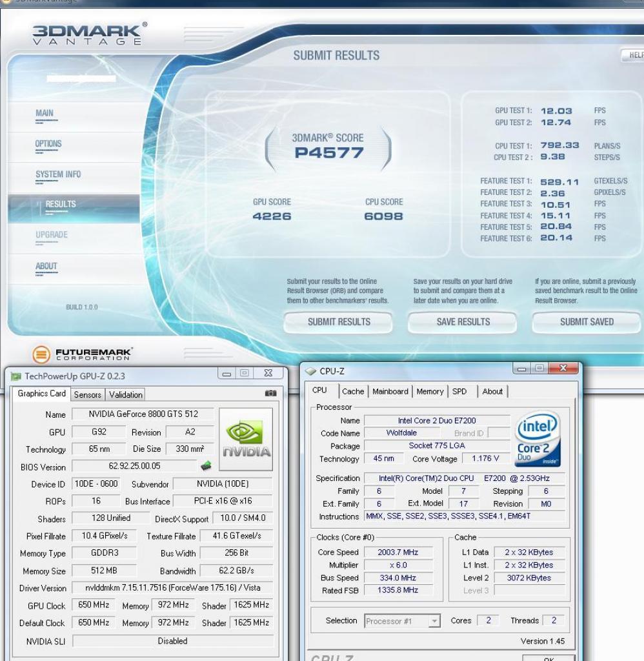644x661 pixels.
Task: Click the Multiplier value x 6.0
Action: point(398,565)
